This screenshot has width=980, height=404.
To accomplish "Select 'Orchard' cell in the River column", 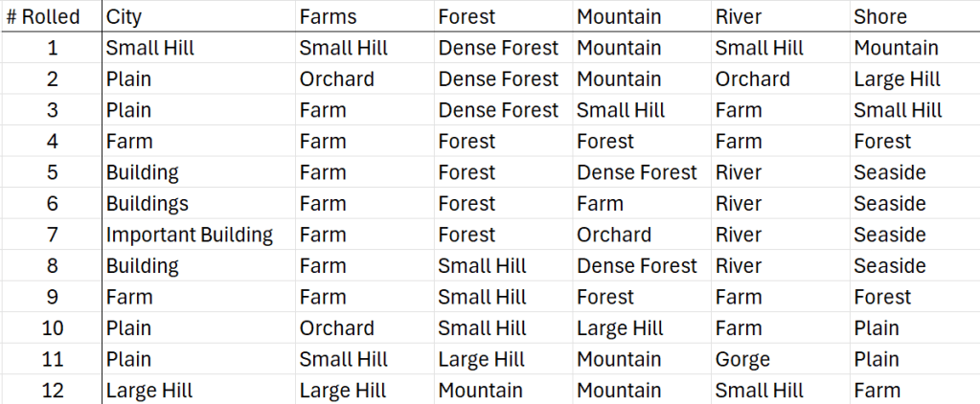I will 753,79.
